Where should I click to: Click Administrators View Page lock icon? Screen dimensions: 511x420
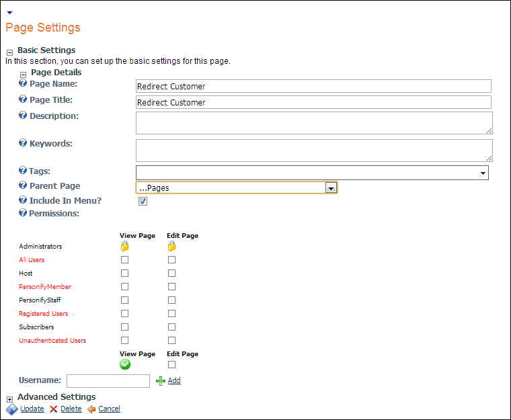tap(124, 247)
